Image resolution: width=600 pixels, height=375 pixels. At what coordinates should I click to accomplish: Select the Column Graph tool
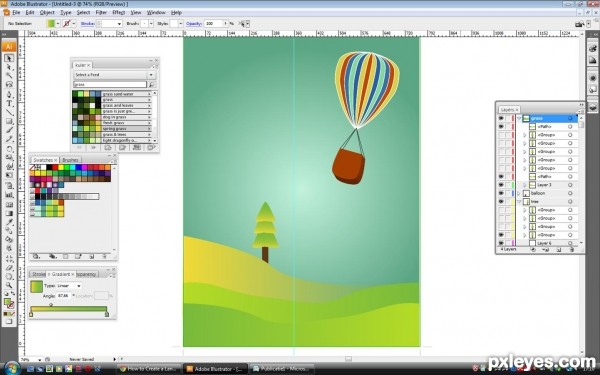click(9, 195)
